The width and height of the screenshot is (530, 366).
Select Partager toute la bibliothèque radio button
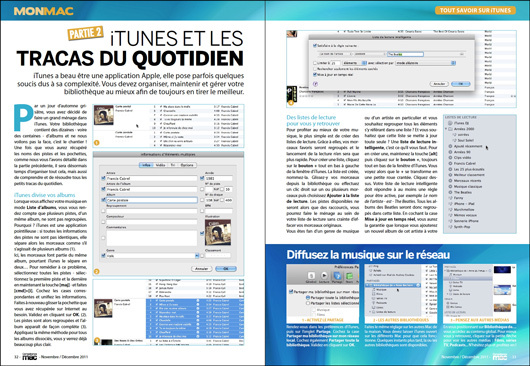click(308, 297)
